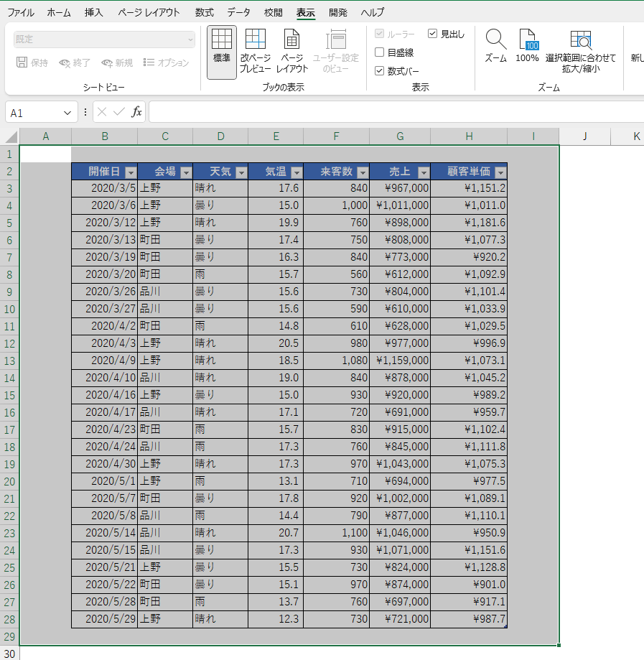Open Page Break Preview (改ページプレビュー)
The height and width of the screenshot is (660, 644).
[x=256, y=52]
